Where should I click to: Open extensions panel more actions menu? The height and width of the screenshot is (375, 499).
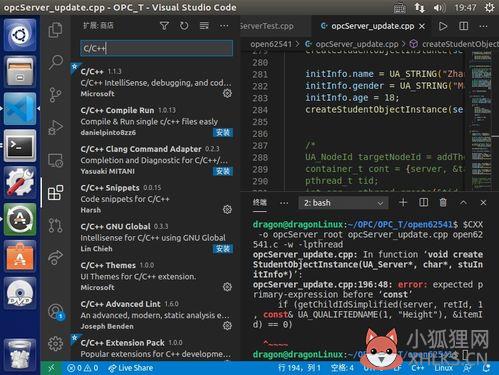(224, 26)
